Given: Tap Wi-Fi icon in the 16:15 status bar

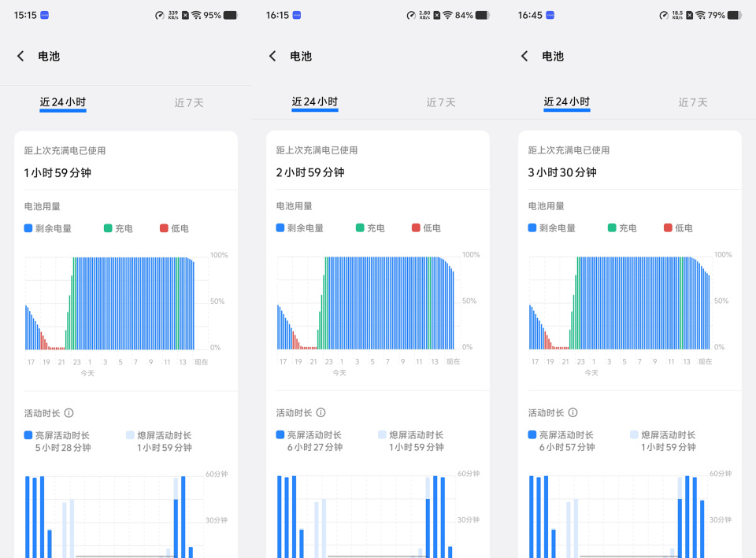Looking at the screenshot, I should [448, 16].
